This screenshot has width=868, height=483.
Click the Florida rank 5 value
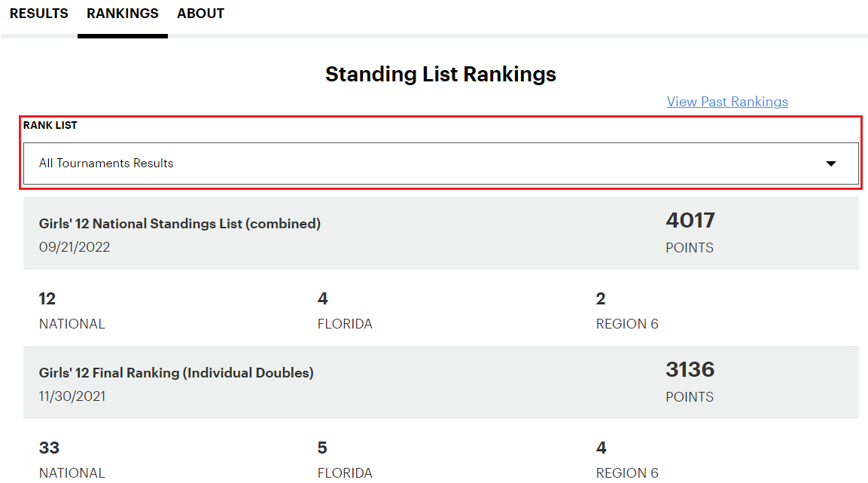click(x=323, y=448)
